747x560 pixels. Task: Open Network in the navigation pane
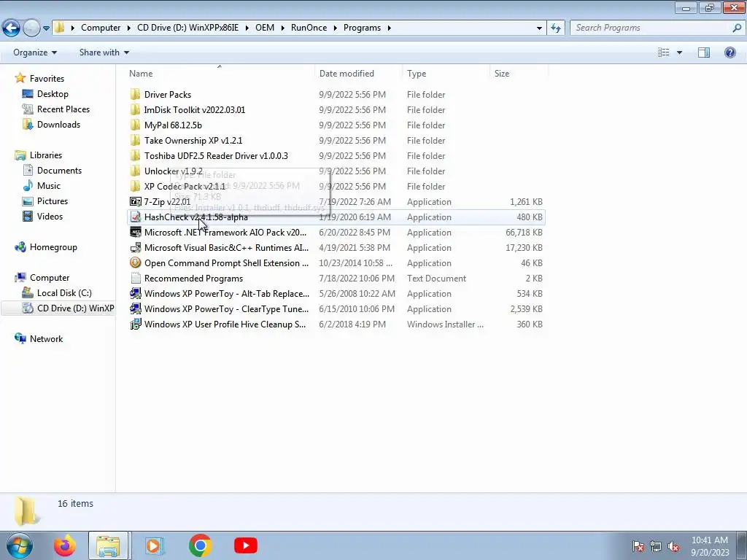coord(46,339)
